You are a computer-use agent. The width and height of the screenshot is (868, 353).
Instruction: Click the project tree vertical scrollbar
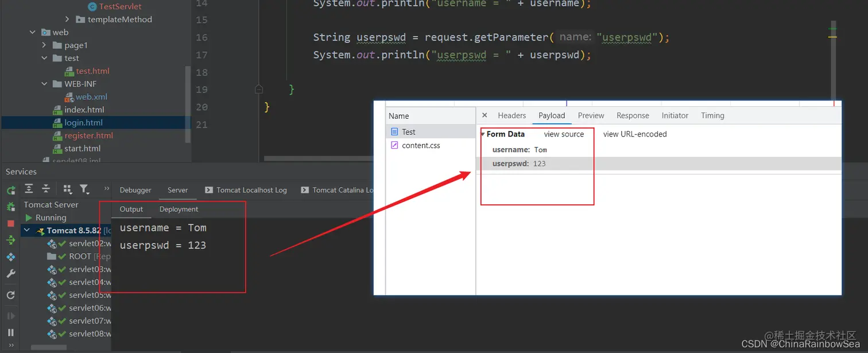(188, 104)
